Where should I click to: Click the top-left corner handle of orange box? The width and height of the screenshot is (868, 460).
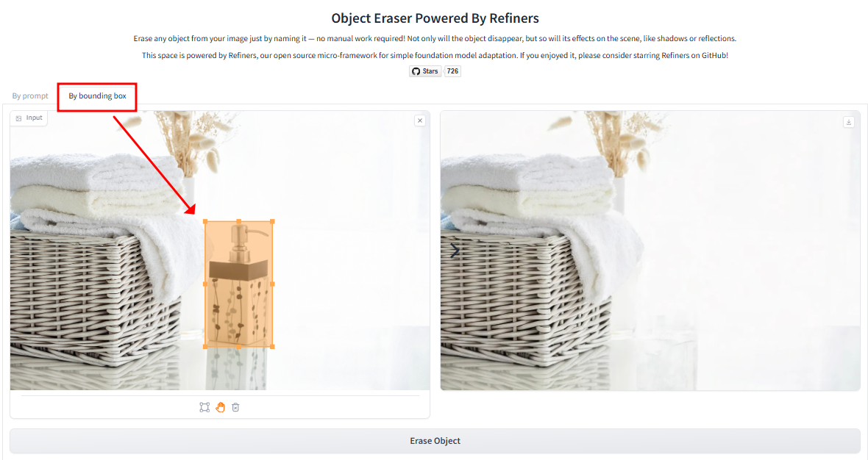coord(205,222)
